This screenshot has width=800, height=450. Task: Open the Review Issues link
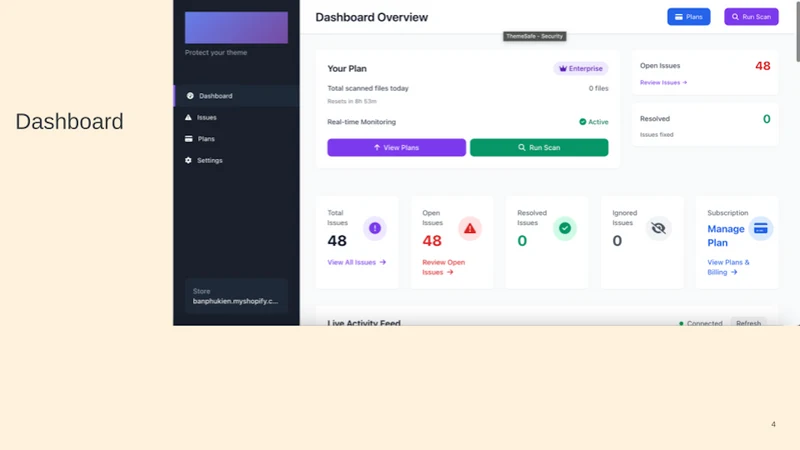pyautogui.click(x=663, y=82)
